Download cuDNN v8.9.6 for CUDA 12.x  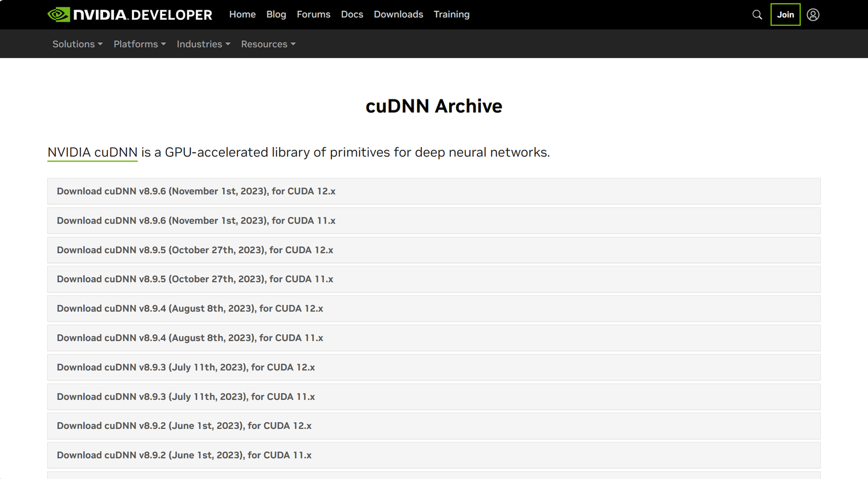point(195,190)
